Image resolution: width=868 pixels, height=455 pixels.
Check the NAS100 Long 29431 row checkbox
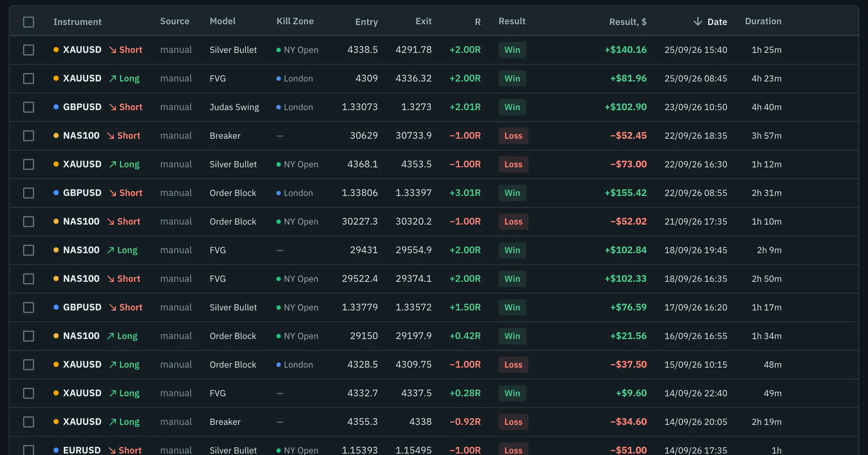tap(29, 250)
